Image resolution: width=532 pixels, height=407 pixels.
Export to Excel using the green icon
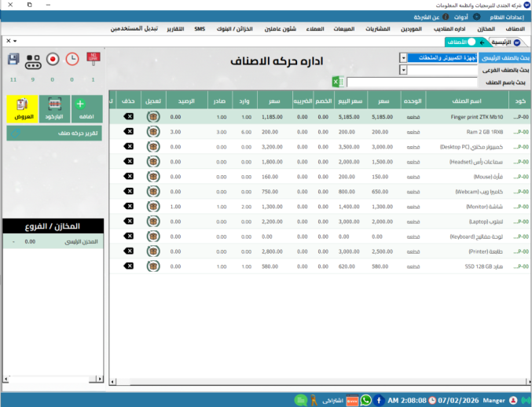pyautogui.click(x=336, y=82)
